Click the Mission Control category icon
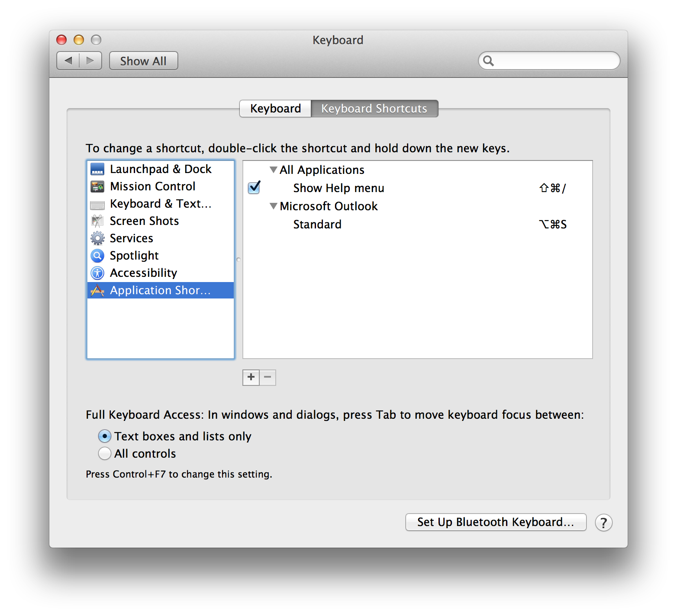677x616 pixels. (x=97, y=186)
